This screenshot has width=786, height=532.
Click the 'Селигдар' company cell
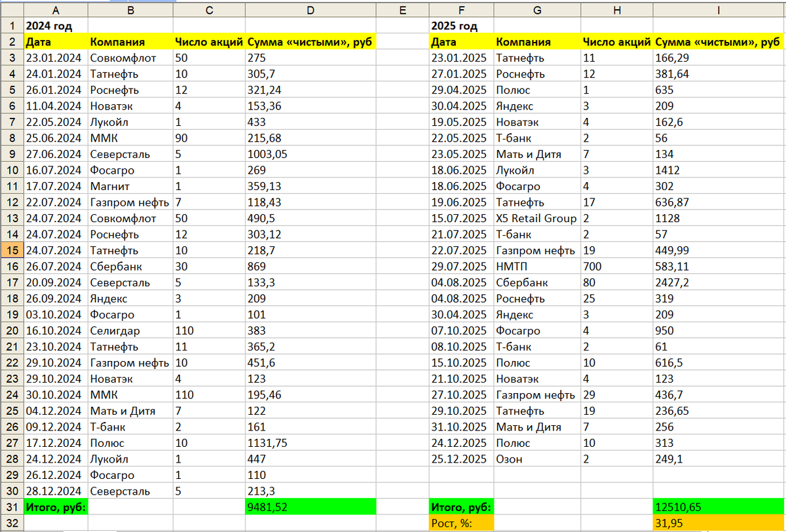point(130,331)
